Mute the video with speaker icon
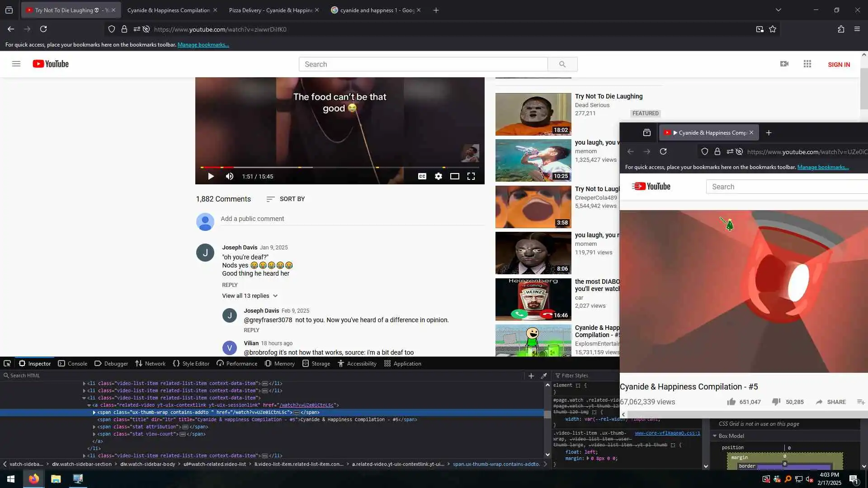The width and height of the screenshot is (868, 488). point(230,176)
